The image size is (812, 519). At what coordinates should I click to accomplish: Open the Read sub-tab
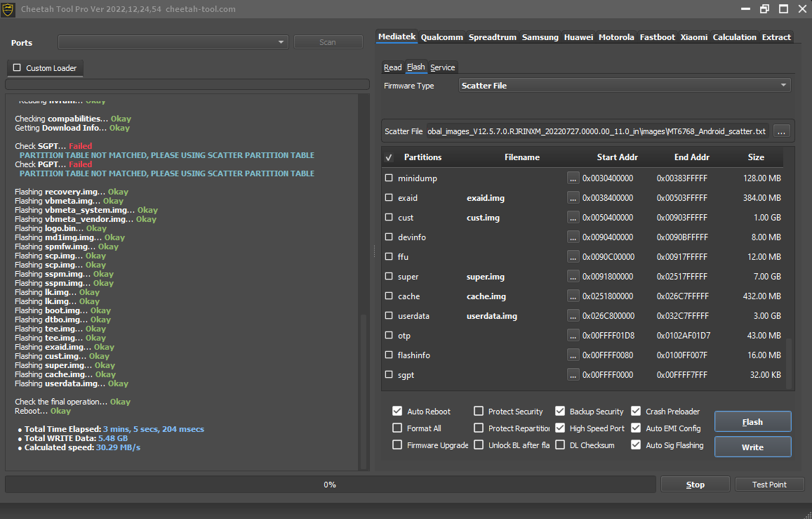pos(392,67)
